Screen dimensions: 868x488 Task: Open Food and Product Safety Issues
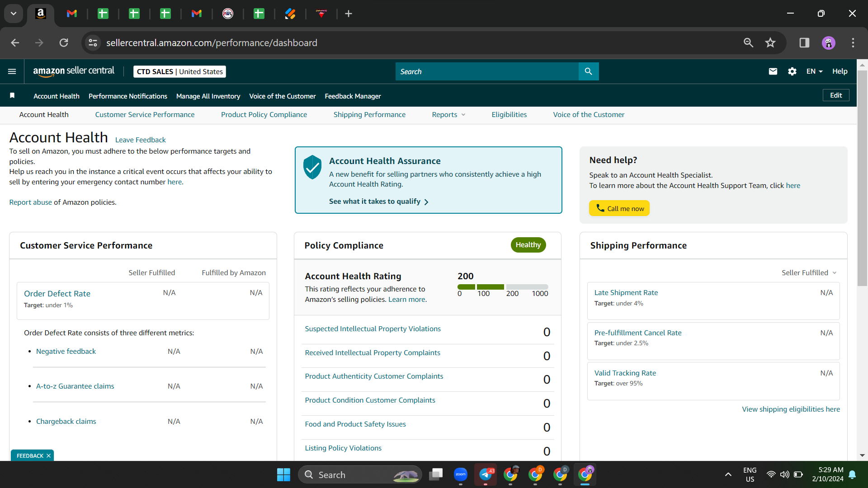click(x=355, y=424)
